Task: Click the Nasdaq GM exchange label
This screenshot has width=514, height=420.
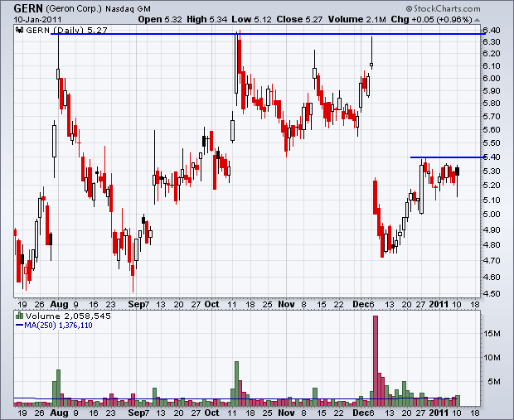Action: point(128,9)
